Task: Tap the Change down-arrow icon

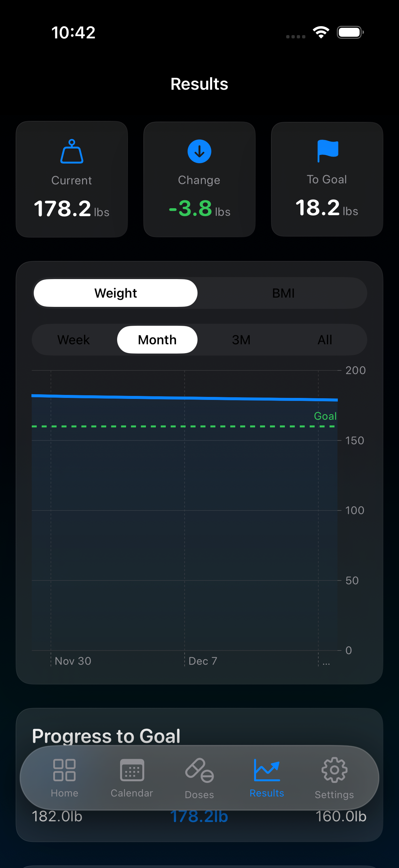Action: pyautogui.click(x=199, y=151)
